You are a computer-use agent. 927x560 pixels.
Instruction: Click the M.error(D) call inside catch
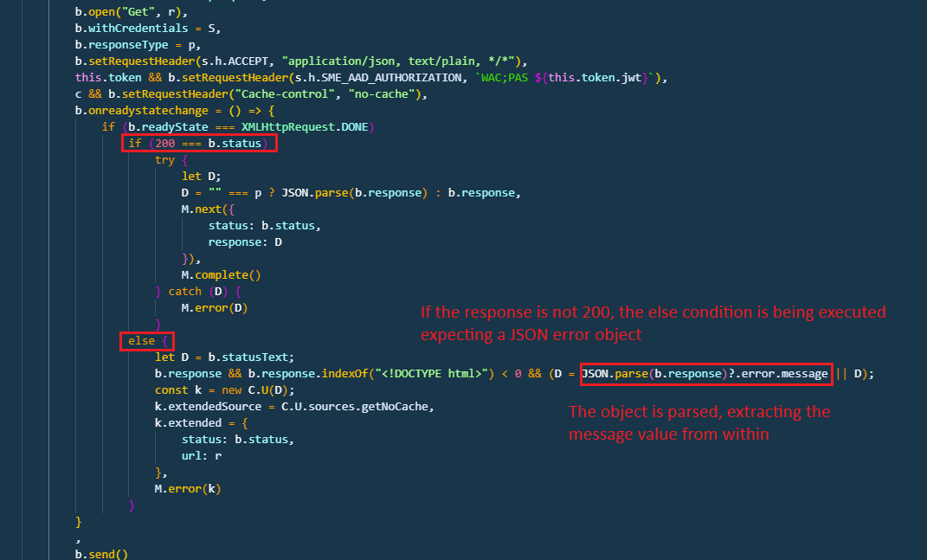(x=214, y=307)
